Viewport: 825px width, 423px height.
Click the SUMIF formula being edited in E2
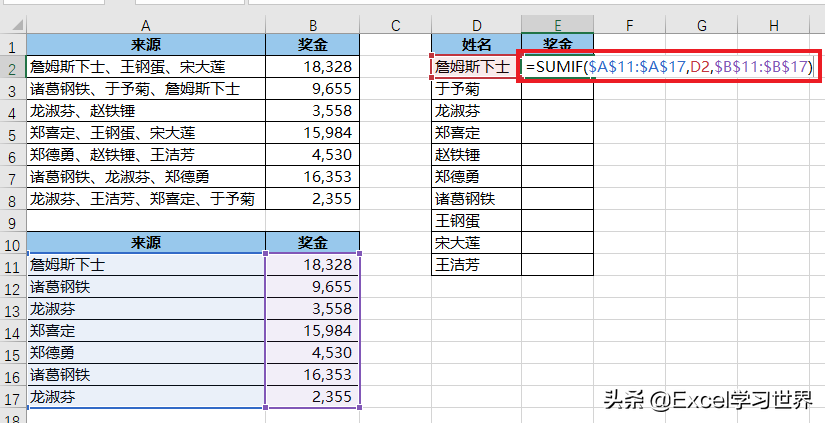tap(668, 67)
